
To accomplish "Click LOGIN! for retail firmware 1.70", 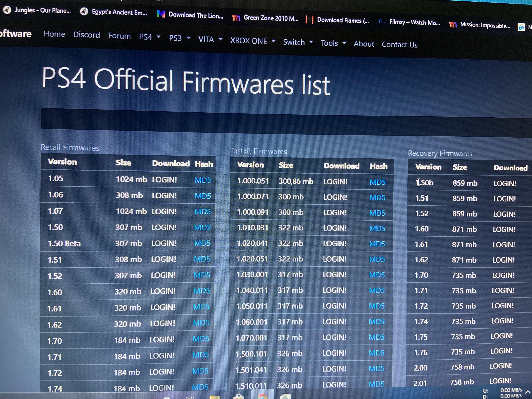I will (162, 340).
